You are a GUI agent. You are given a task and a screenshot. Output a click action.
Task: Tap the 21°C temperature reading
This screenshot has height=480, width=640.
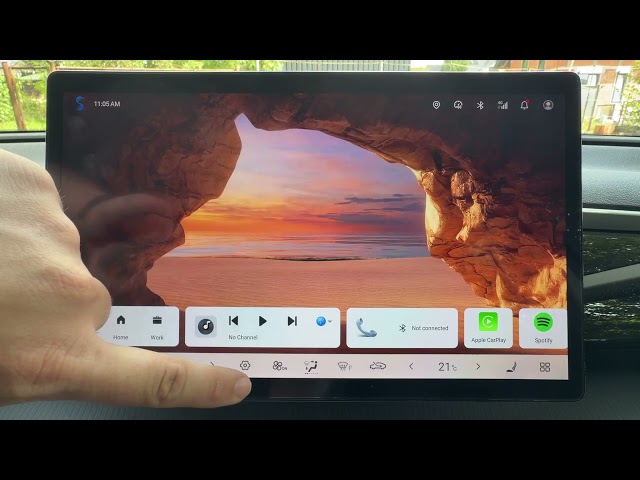click(x=447, y=367)
